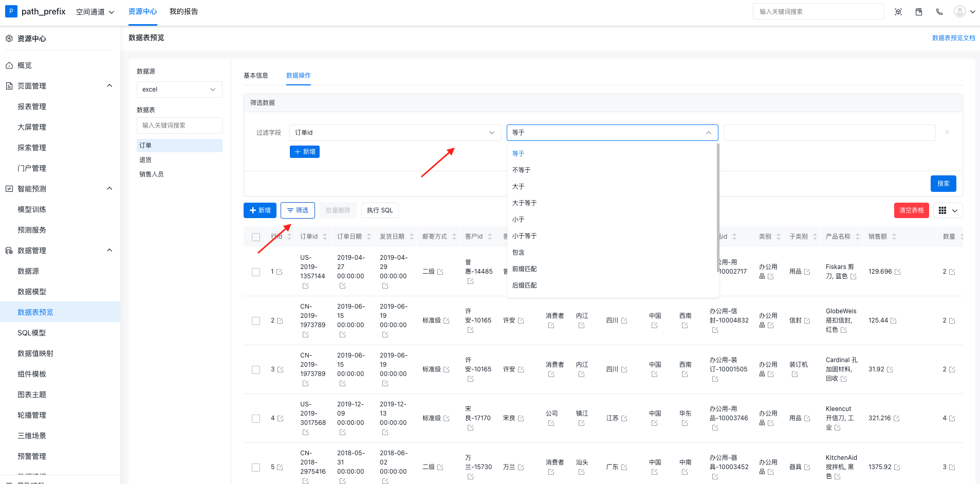Select the checkbox for row 5
The height and width of the screenshot is (484, 980).
(x=256, y=468)
